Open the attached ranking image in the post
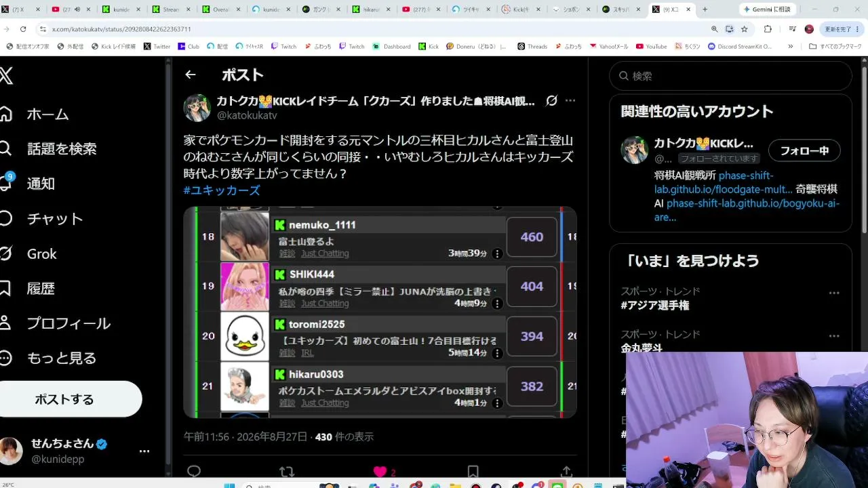Screen dimensions: 868x488 pyautogui.click(x=380, y=312)
